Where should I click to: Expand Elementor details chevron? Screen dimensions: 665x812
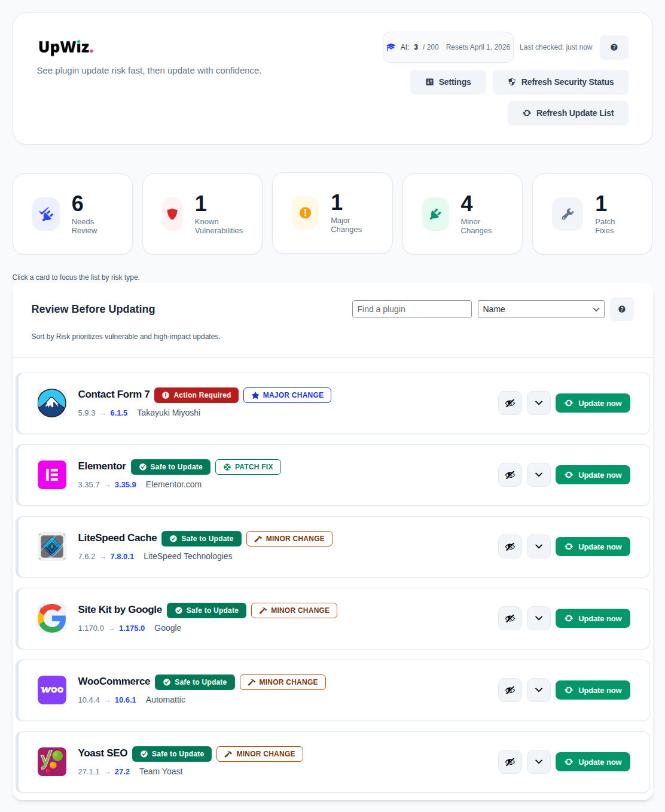click(x=539, y=475)
